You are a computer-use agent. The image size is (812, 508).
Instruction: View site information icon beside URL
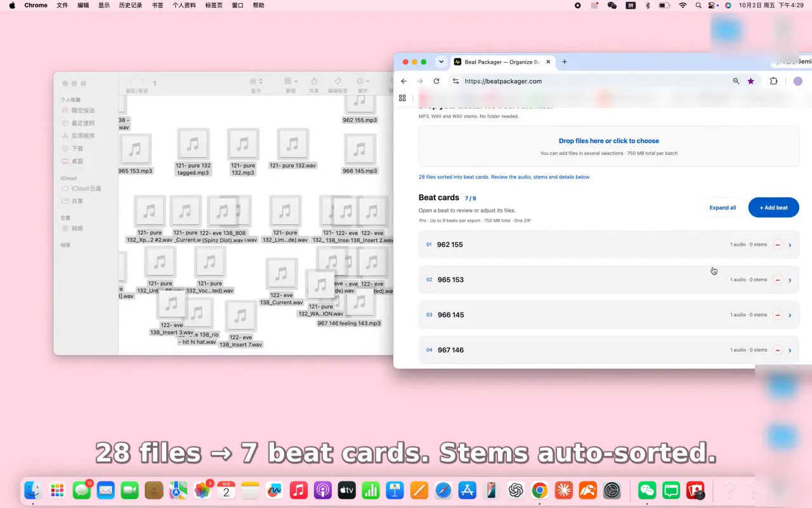point(455,81)
